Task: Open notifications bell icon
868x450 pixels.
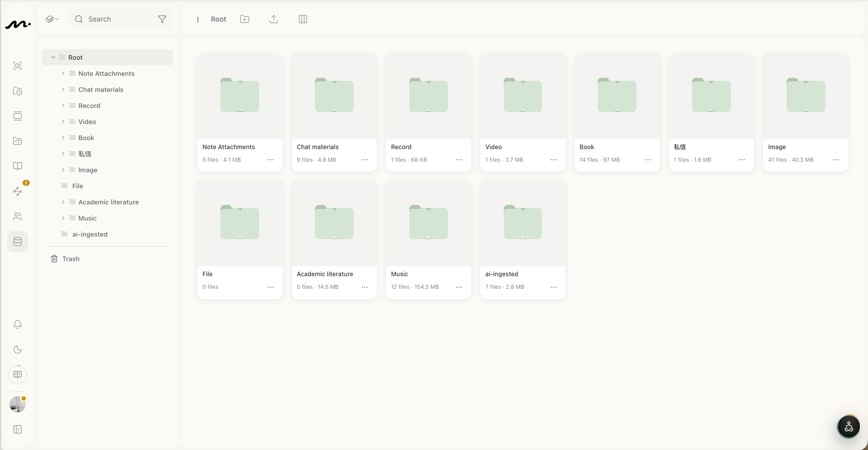Action: click(x=18, y=324)
